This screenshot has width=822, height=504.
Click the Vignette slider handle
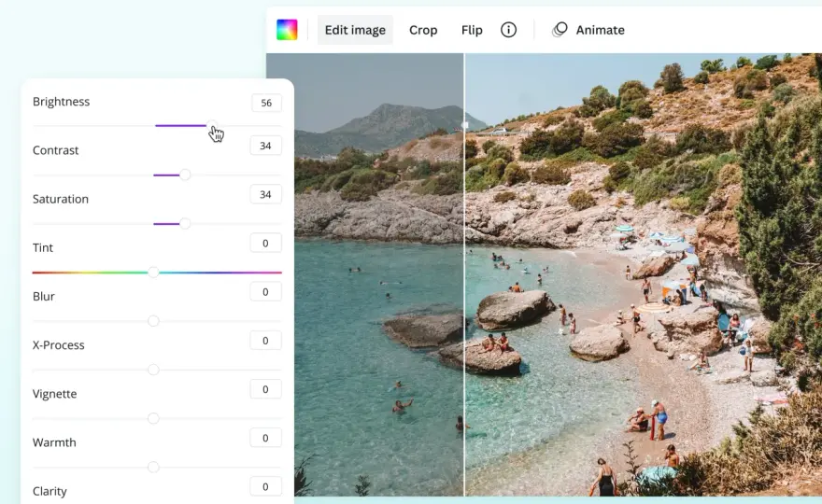tap(153, 418)
